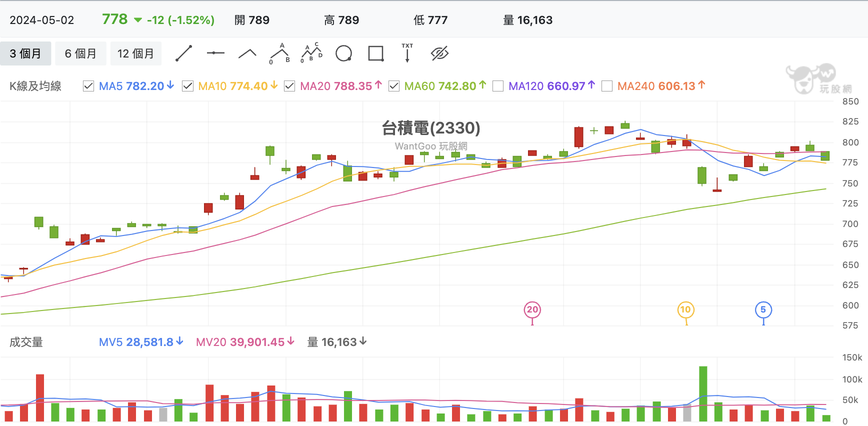Click the 低 777 low value
Viewport: 868px width, 426px height.
[x=430, y=20]
